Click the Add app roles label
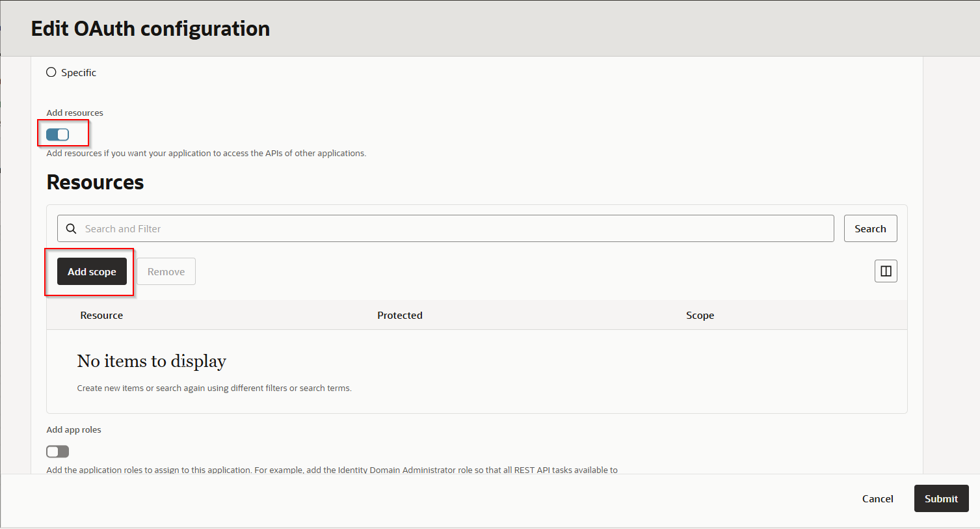The image size is (980, 529). [73, 430]
